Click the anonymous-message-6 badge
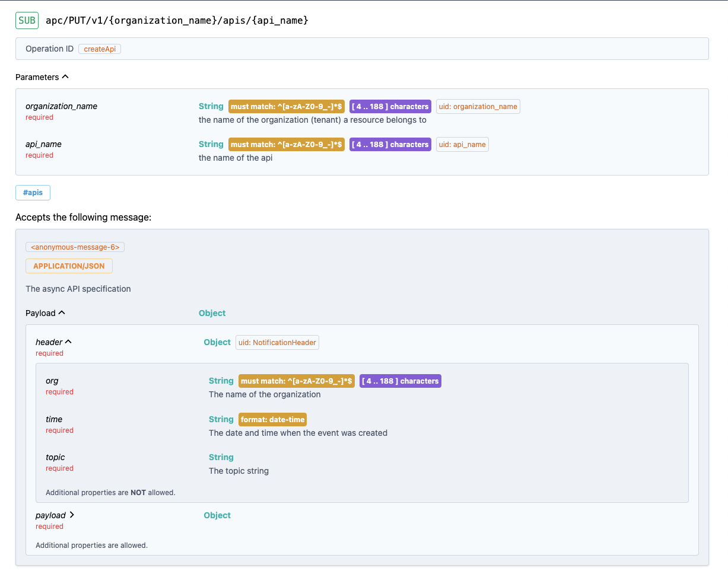The width and height of the screenshot is (728, 571). pos(75,247)
